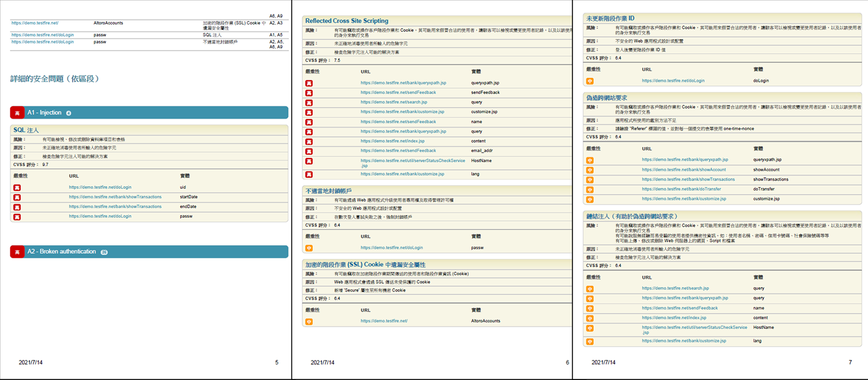Open the doLogin link in 不適當地封鎖帳戶 section on page 6

[x=392, y=248]
